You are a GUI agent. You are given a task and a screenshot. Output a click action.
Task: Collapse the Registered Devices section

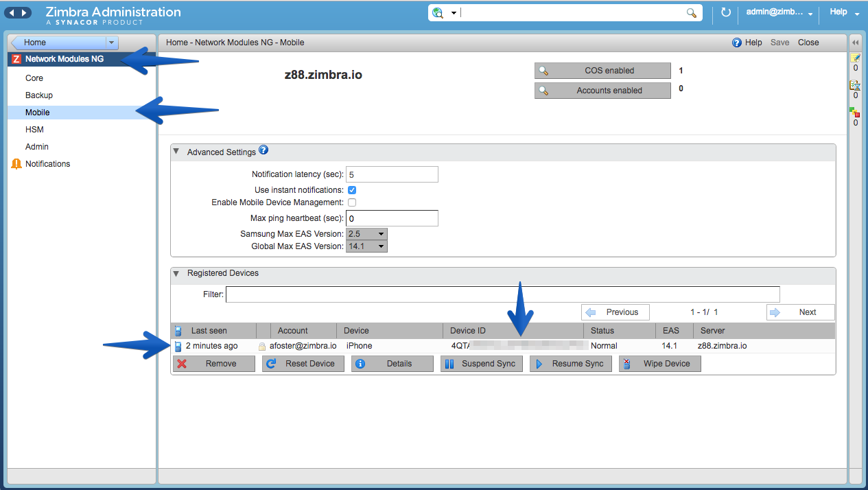tap(176, 273)
